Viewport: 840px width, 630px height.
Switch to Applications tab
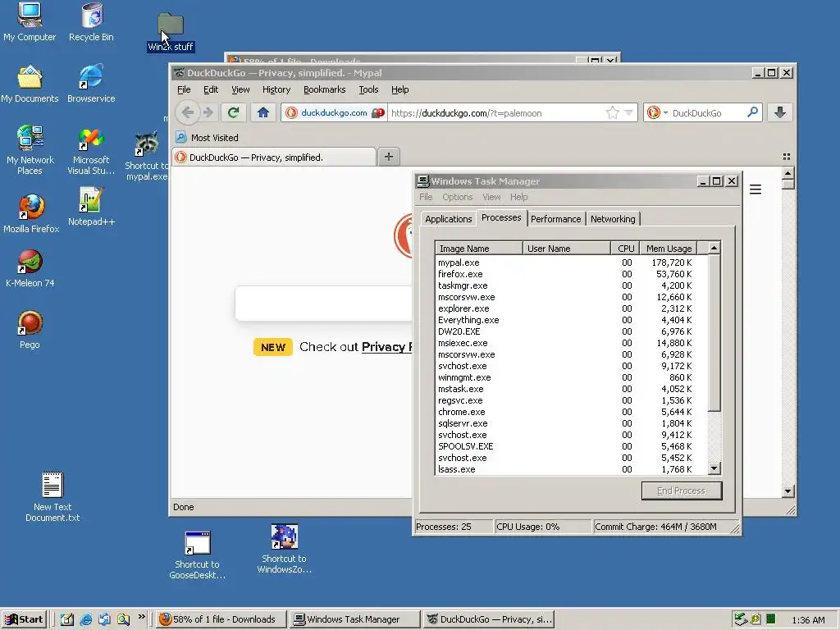[x=448, y=218]
